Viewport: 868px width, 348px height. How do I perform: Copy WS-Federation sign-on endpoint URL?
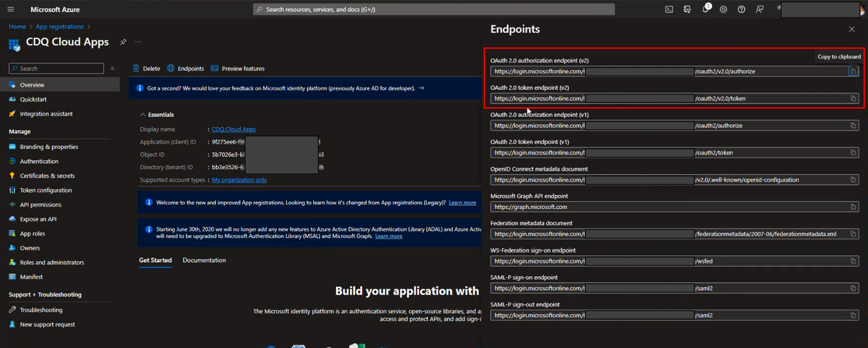pos(853,261)
